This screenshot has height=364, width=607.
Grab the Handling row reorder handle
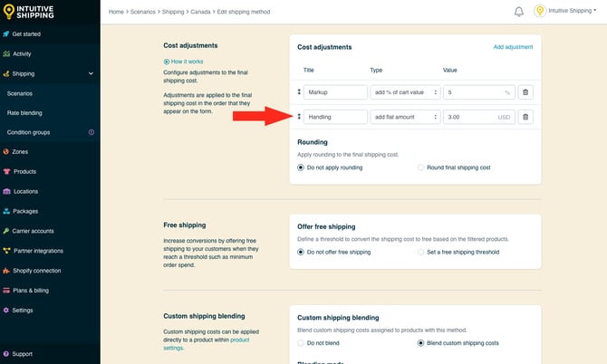299,117
